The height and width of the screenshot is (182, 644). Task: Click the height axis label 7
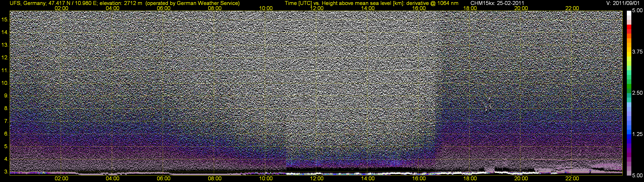6,121
